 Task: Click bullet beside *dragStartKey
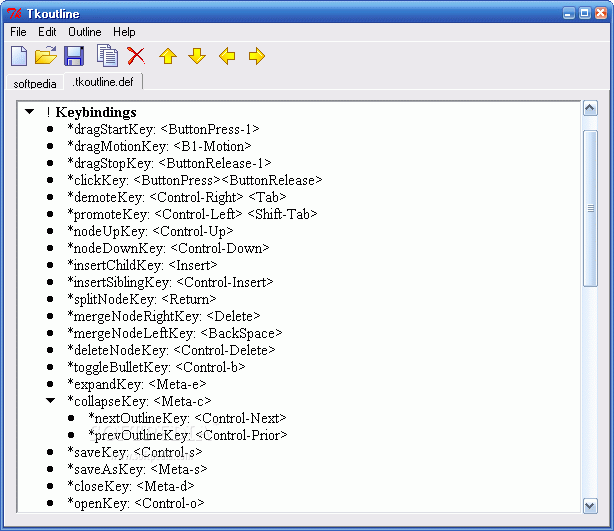(x=50, y=129)
